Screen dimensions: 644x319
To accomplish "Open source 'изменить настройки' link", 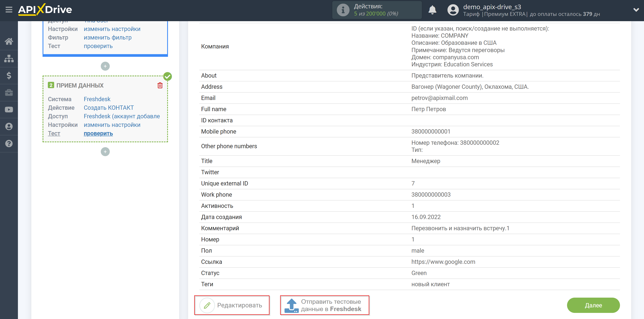I will point(112,29).
